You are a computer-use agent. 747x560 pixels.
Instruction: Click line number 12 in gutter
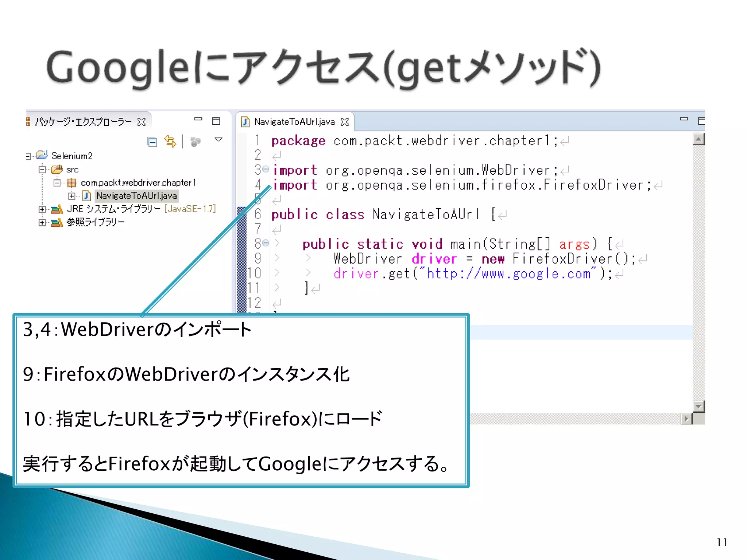[x=254, y=303]
